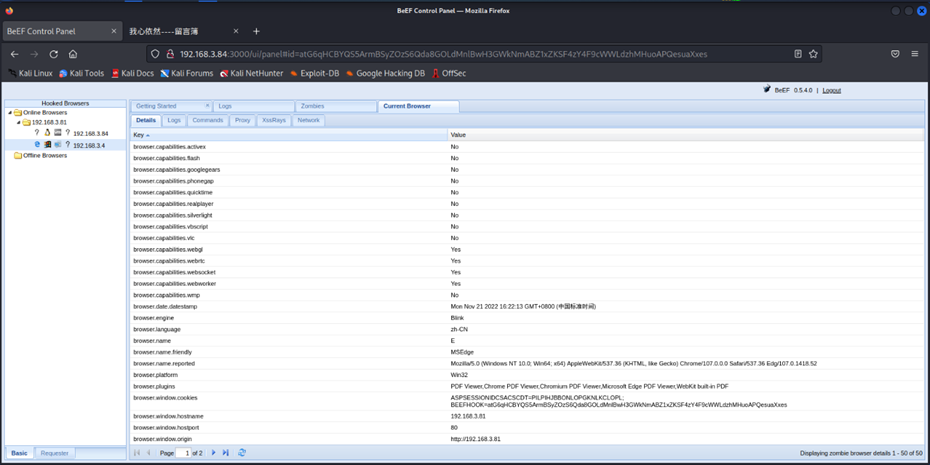Click the BeEF logo icon
Screen dimensions: 930x465
pos(767,90)
